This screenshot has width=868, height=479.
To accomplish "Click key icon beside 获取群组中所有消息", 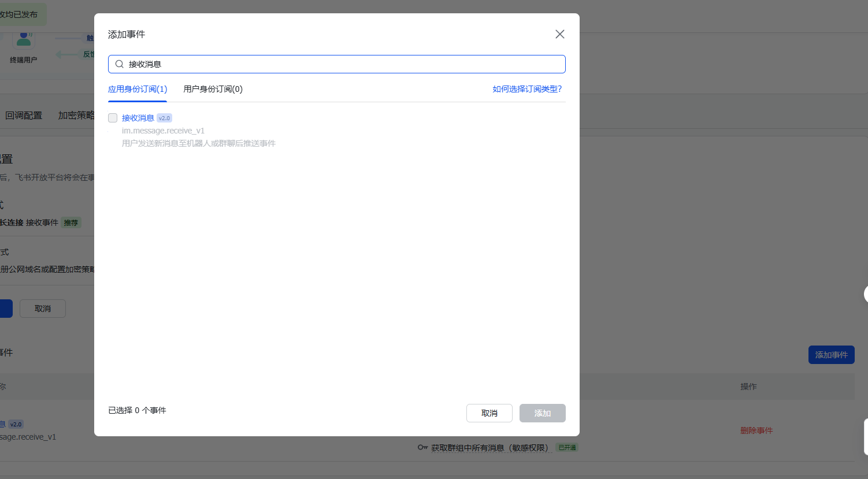I will tap(423, 447).
